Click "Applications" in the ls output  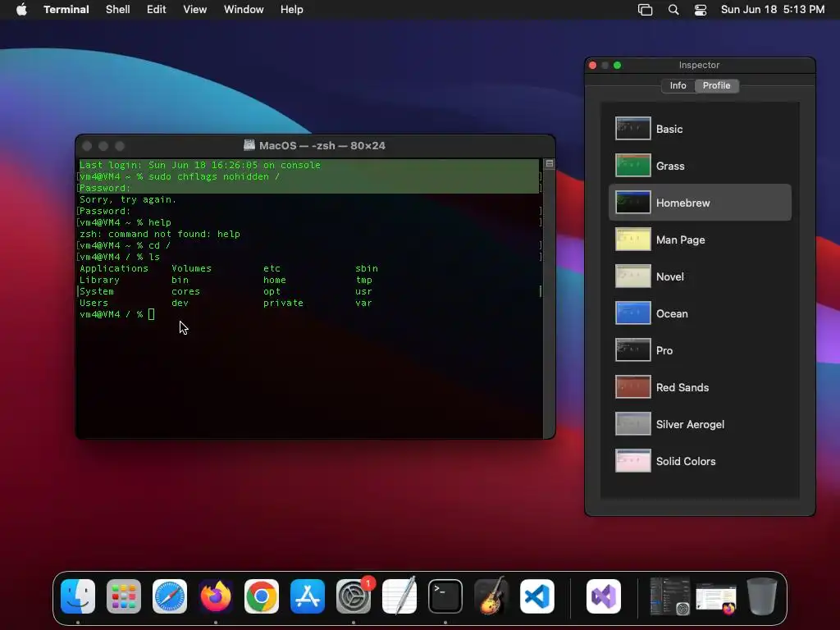(x=113, y=268)
